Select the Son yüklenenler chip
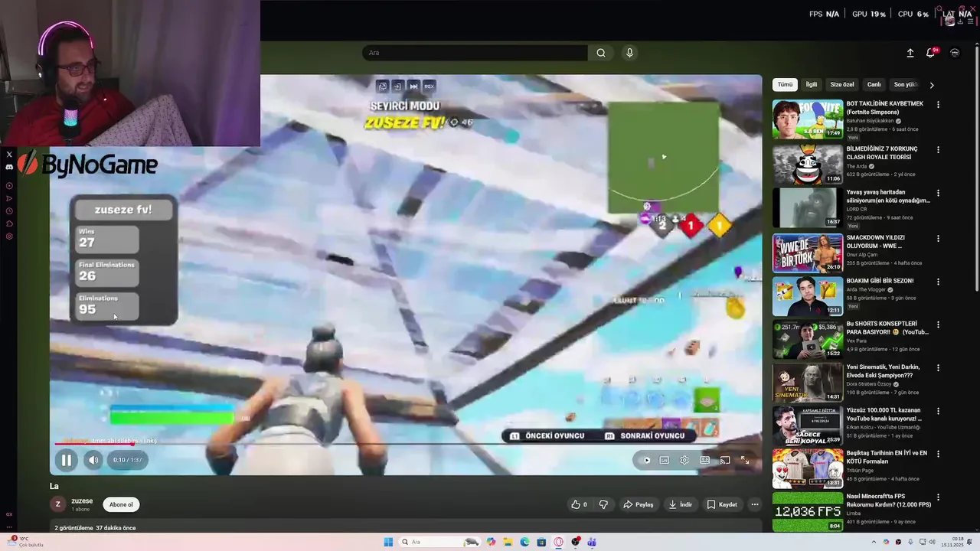Screen dimensions: 980x551 [x=905, y=85]
